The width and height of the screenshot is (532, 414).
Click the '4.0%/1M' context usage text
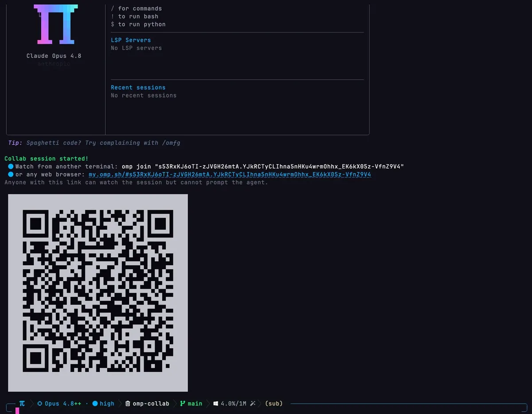coord(234,404)
